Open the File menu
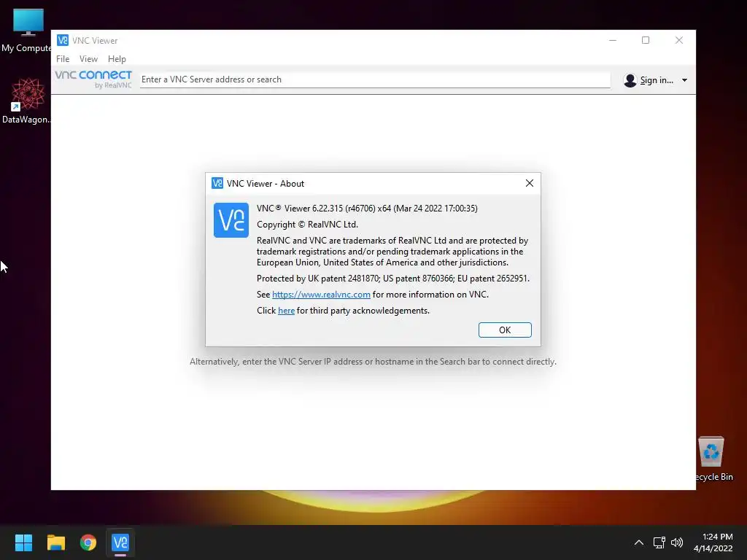 pos(63,59)
